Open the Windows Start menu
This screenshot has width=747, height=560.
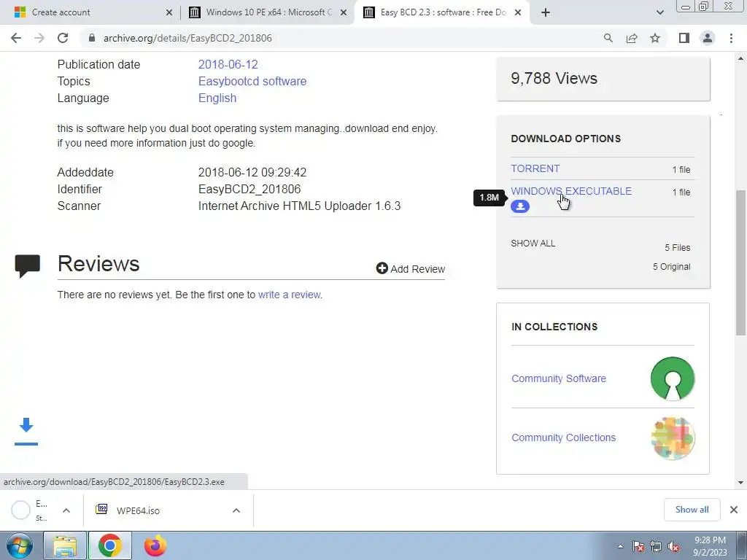coord(20,545)
